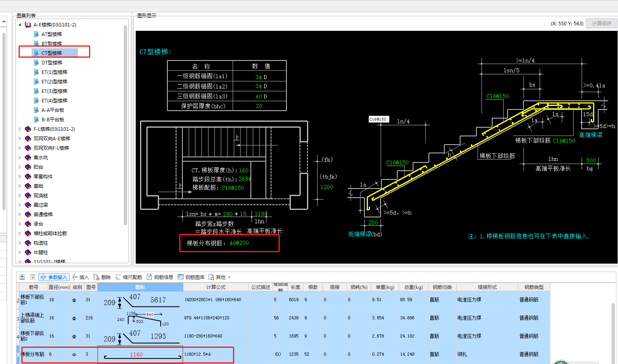Expand the 基础 tree node

[x=20, y=186]
